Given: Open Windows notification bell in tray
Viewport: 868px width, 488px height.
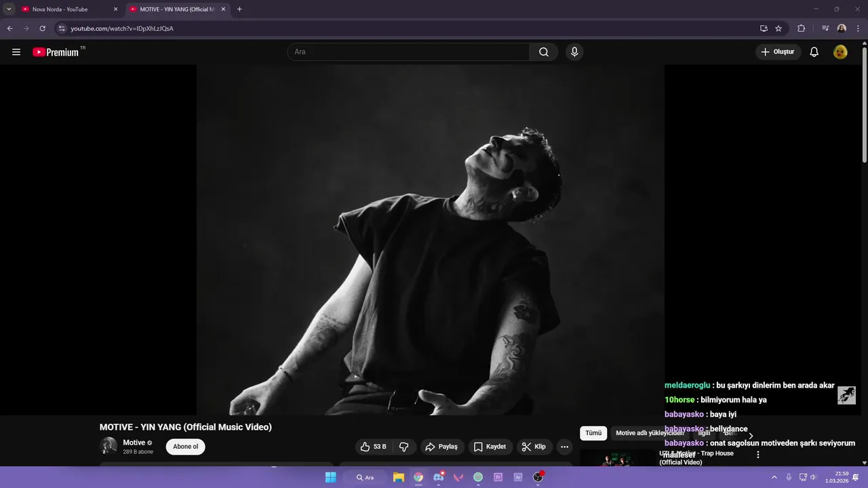Looking at the screenshot, I should pos(856,477).
